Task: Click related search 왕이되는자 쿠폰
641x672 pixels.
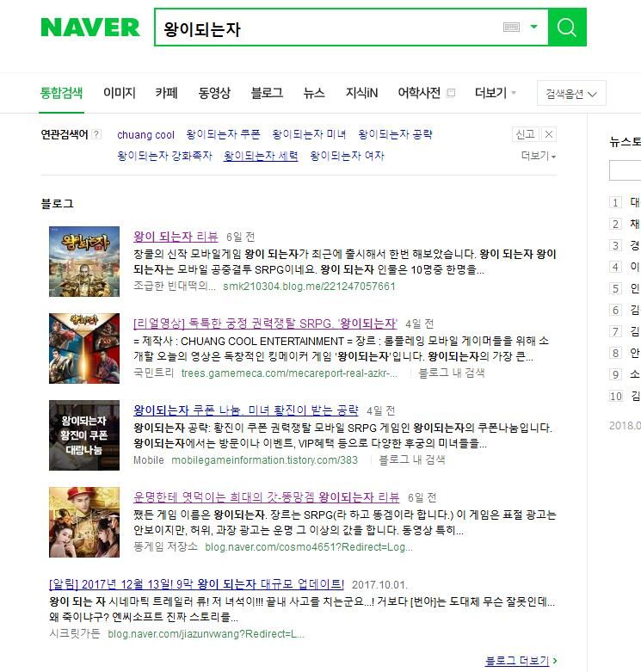Action: pyautogui.click(x=223, y=134)
